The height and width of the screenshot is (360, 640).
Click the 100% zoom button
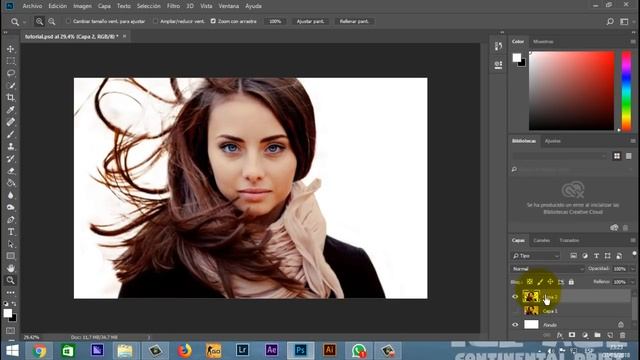(x=275, y=21)
